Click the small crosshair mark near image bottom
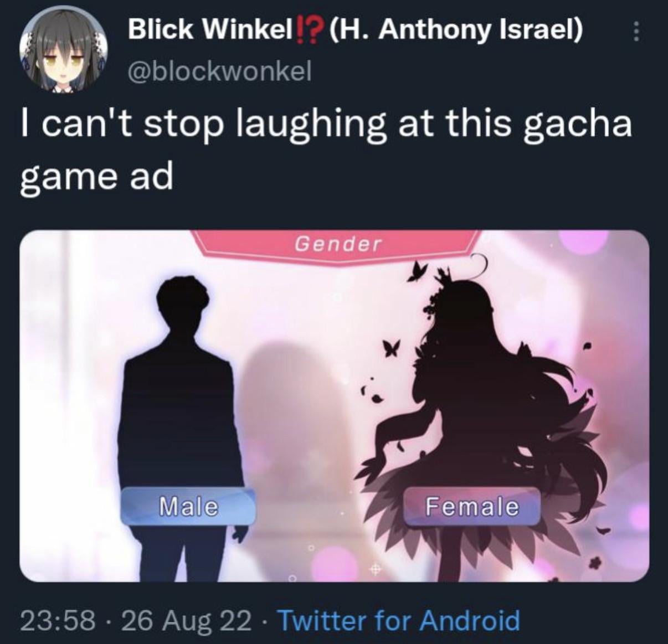Image resolution: width=668 pixels, height=644 pixels. pyautogui.click(x=374, y=569)
